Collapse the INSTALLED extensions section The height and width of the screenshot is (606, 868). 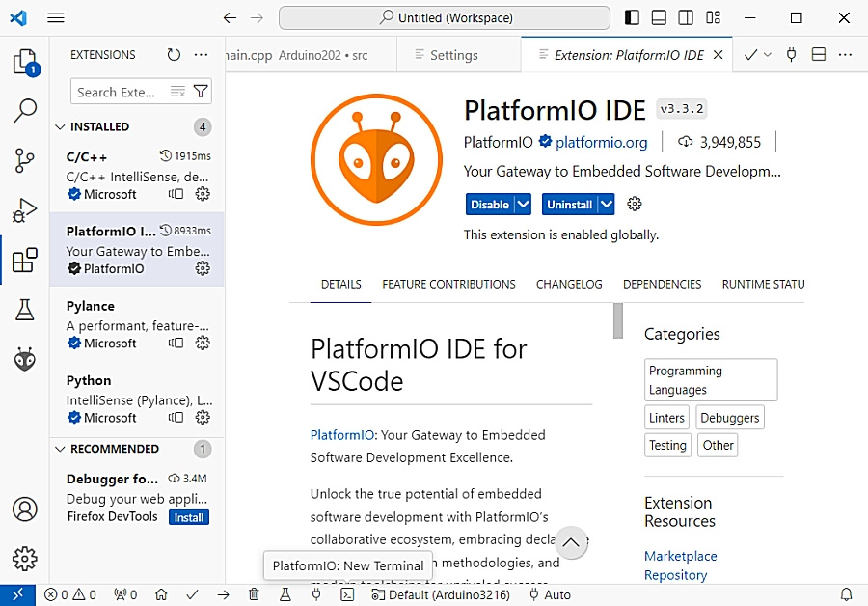60,126
